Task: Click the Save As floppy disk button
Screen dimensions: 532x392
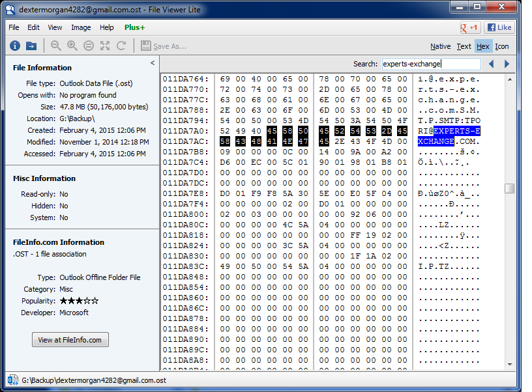Action: [164, 46]
